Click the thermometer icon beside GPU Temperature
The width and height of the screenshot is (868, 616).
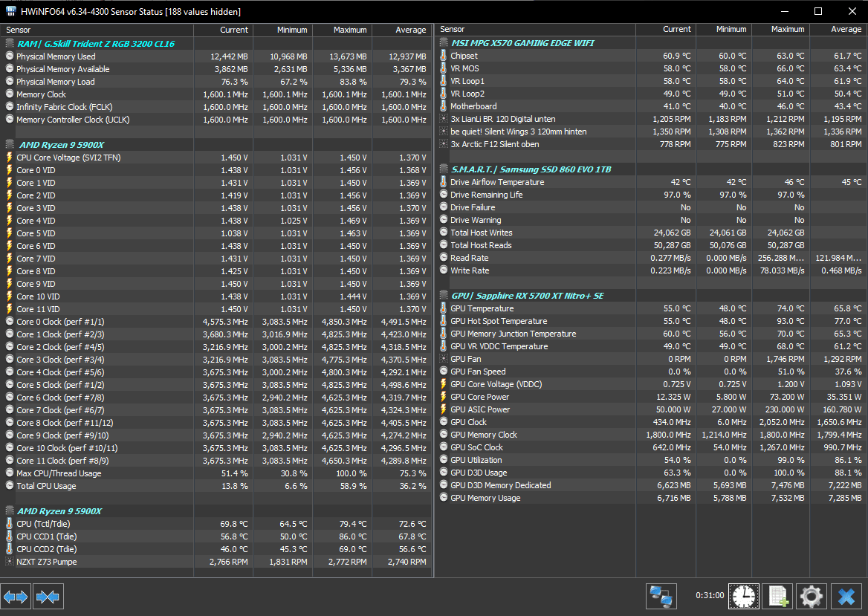[x=444, y=308]
